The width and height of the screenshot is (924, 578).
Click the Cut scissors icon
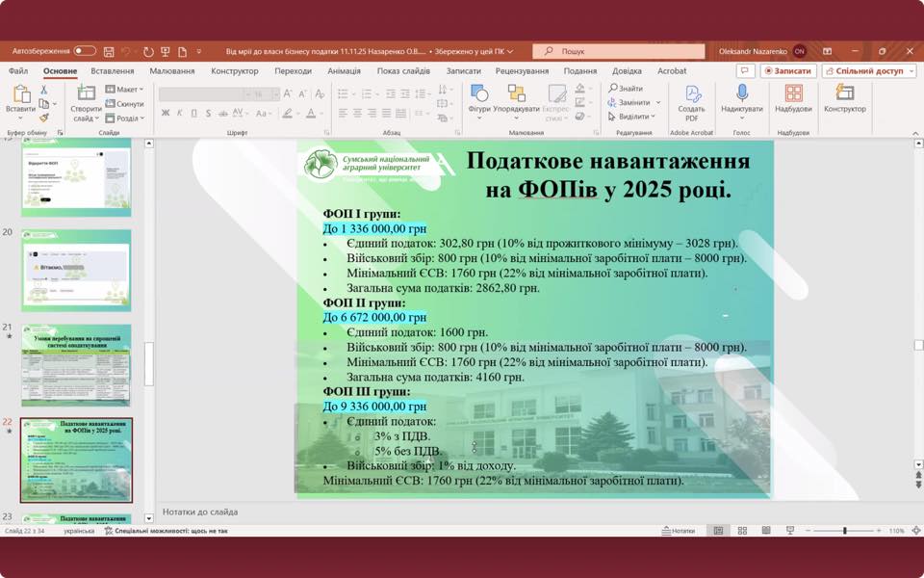coord(44,90)
